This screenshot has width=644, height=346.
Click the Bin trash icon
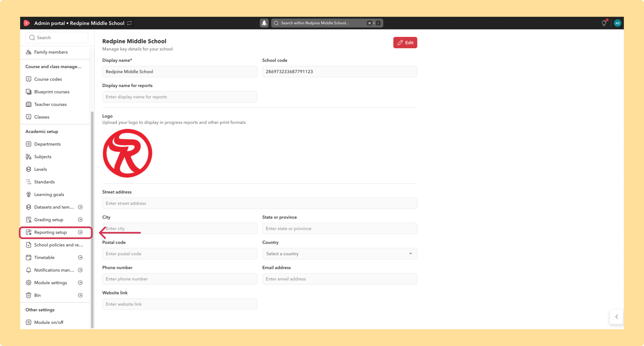point(29,295)
